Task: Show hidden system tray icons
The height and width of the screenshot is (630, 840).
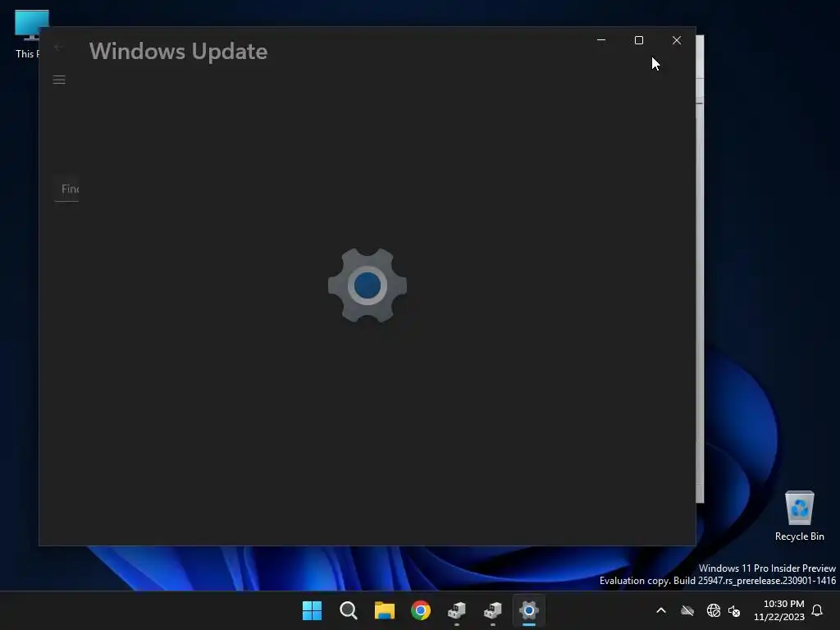Action: pyautogui.click(x=661, y=610)
